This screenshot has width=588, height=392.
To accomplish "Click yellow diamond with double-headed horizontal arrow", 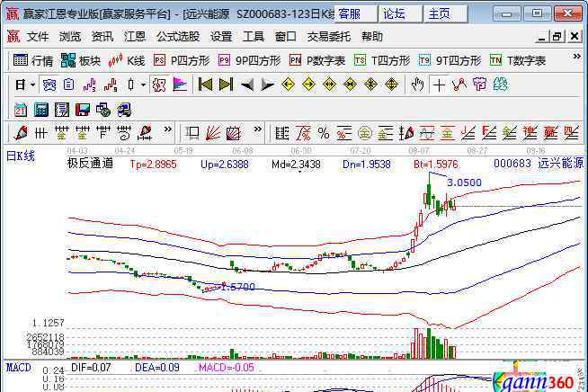I will pos(329,85).
